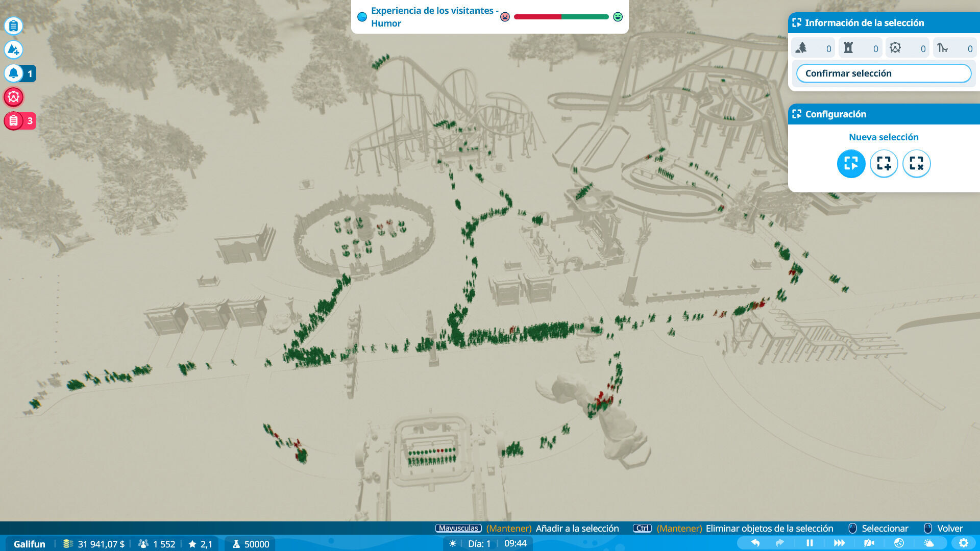Click the redo arrow in bottom toolbar
The height and width of the screenshot is (551, 980).
779,543
